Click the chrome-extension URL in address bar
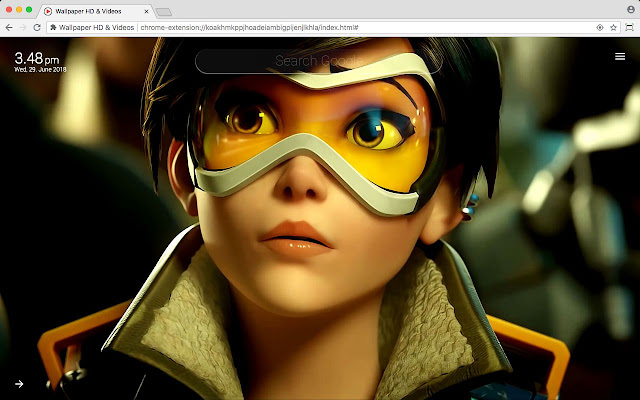This screenshot has width=640, height=400. tap(249, 27)
